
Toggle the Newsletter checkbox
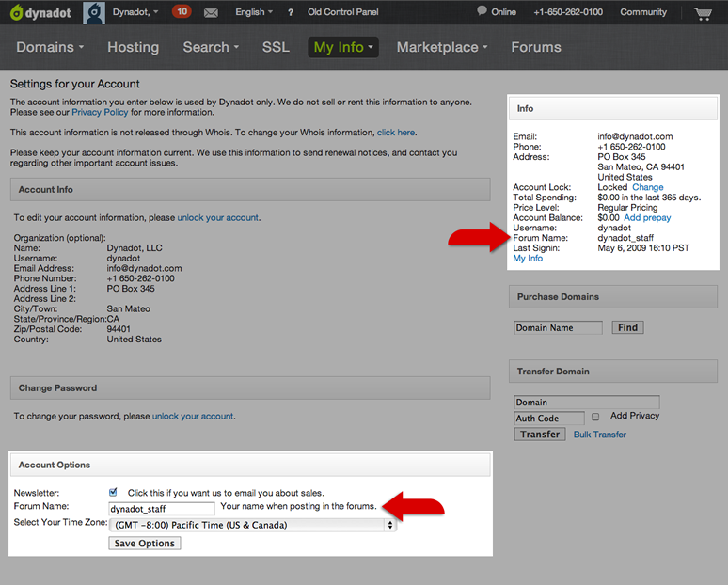point(114,492)
